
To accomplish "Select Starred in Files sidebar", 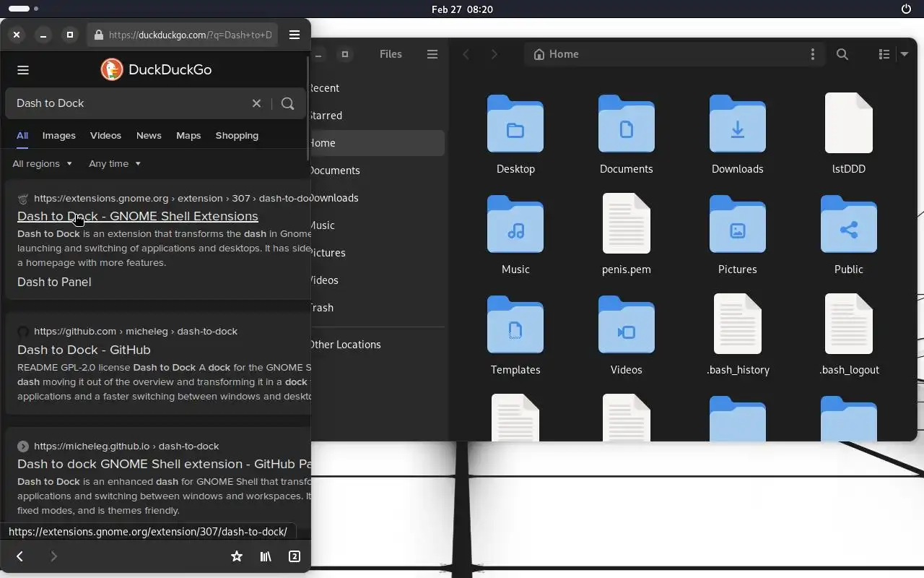I will 378,116.
